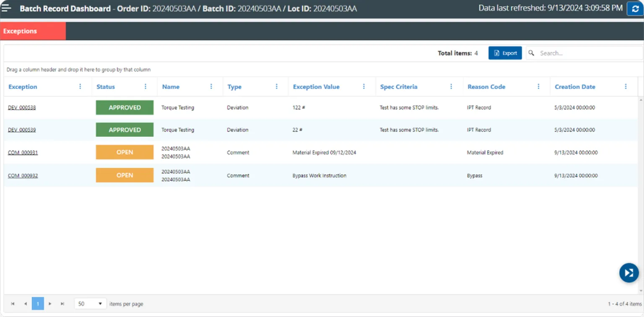Open the Spec Criteria column options menu
The image size is (644, 317).
pyautogui.click(x=451, y=87)
